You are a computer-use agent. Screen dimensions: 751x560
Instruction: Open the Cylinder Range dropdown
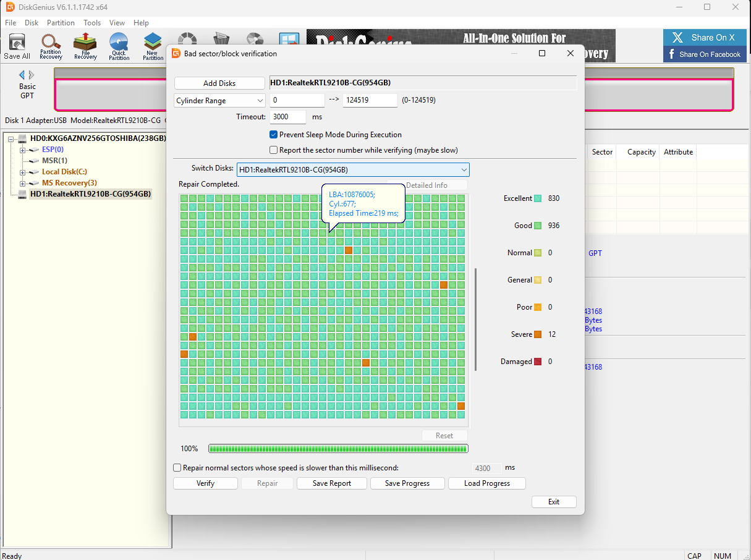[219, 101]
